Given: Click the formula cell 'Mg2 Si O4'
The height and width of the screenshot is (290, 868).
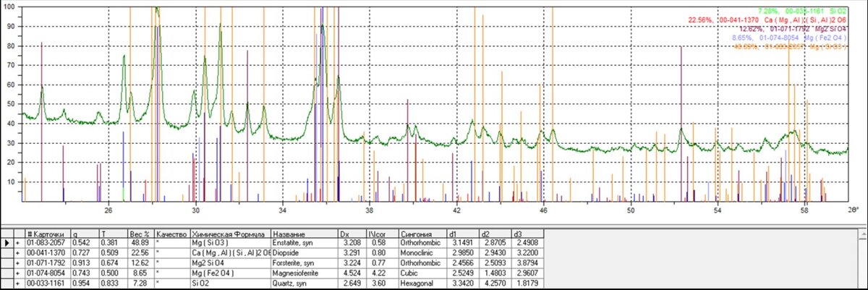Looking at the screenshot, I should [x=231, y=264].
